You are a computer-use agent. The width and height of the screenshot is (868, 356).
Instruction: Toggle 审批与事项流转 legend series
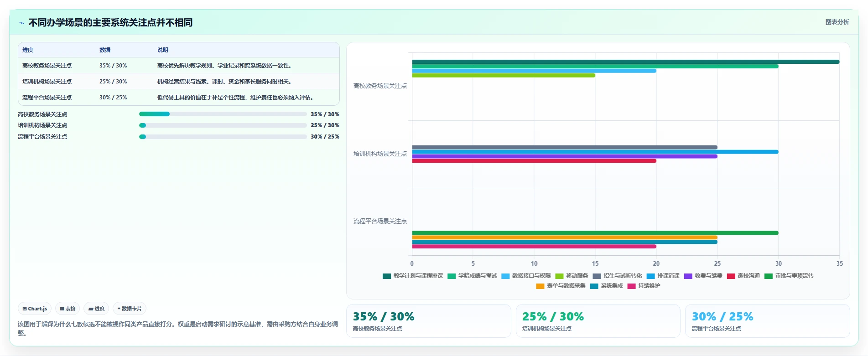click(789, 276)
